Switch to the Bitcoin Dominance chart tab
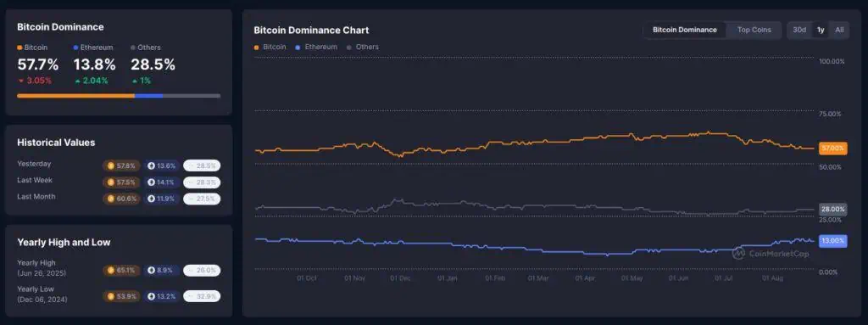This screenshot has width=868, height=325. [685, 30]
